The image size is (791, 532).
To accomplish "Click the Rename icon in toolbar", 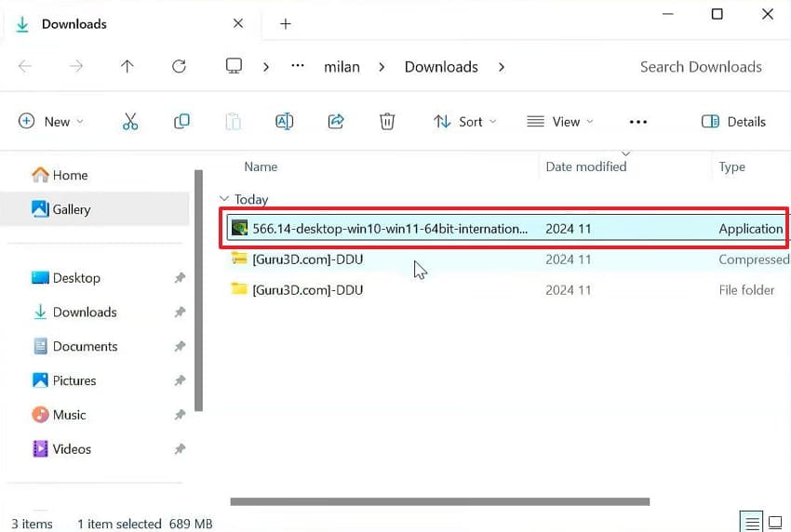I will pyautogui.click(x=284, y=122).
